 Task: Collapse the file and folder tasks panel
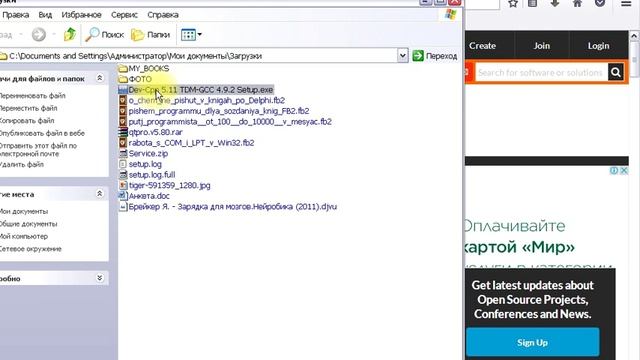[x=100, y=78]
